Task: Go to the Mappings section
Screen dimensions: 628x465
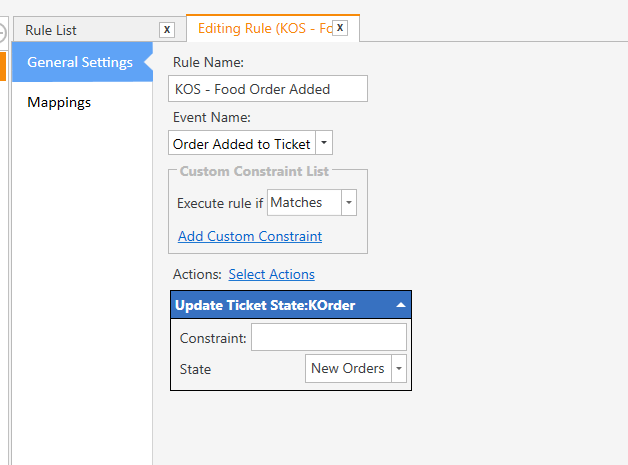Action: (x=59, y=102)
